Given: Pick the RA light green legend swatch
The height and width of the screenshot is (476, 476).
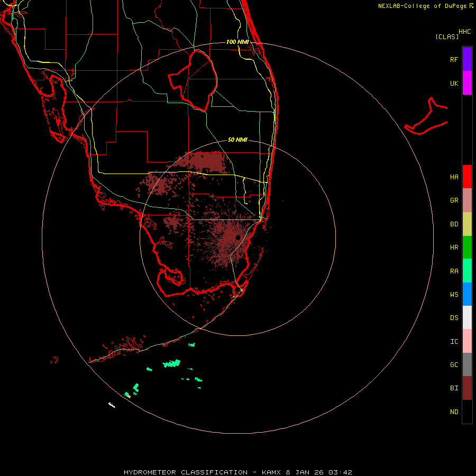Looking at the screenshot, I should tap(467, 271).
